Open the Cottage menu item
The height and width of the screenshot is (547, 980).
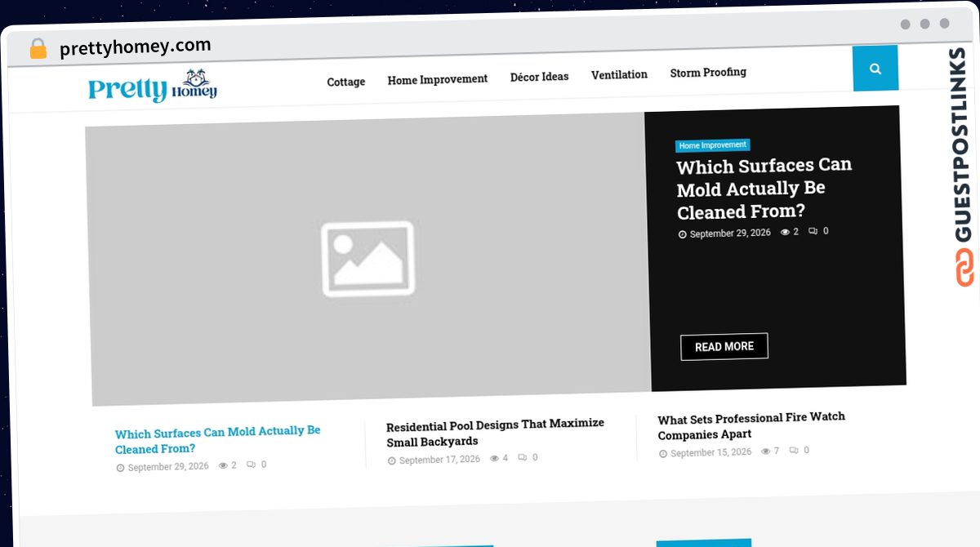346,82
